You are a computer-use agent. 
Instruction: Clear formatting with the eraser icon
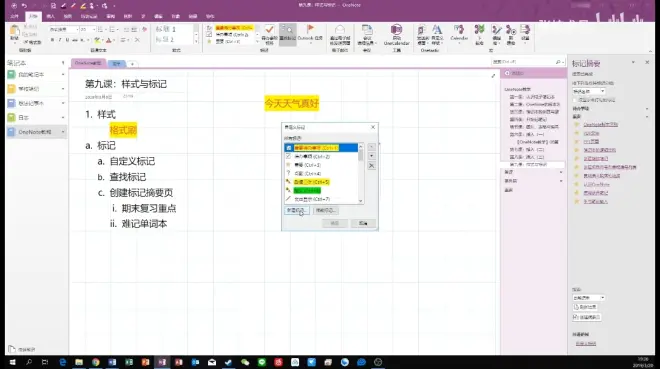[144, 29]
